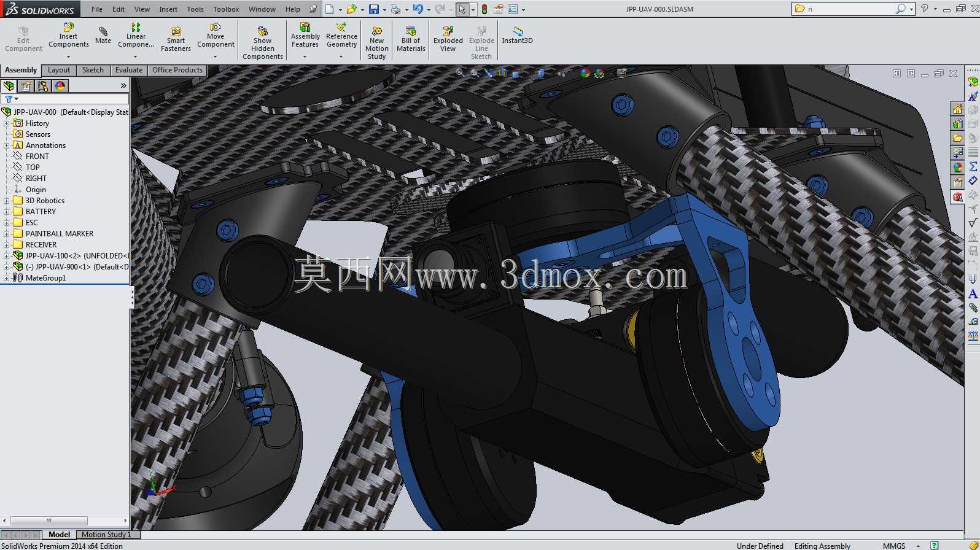Select the Origin item in tree

29,190
